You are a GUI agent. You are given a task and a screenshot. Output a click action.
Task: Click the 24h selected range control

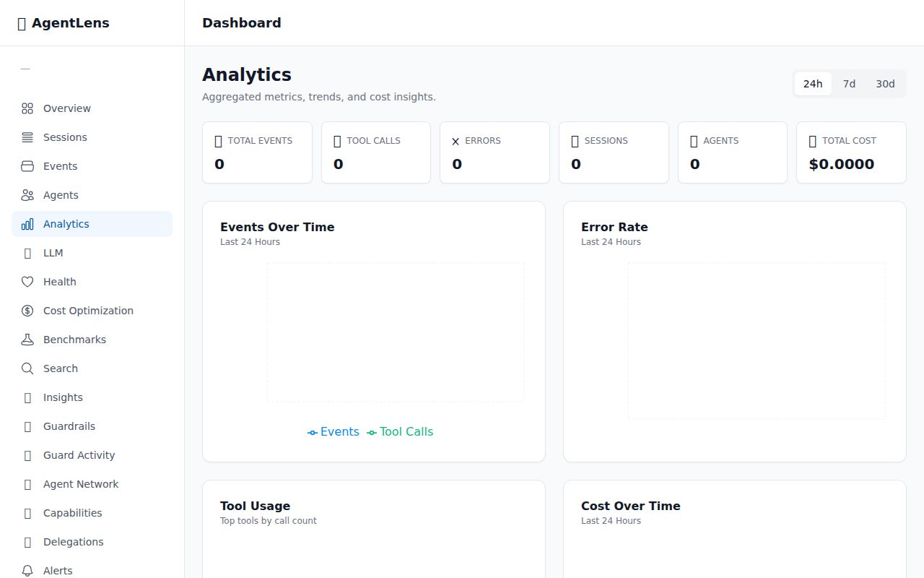(813, 84)
